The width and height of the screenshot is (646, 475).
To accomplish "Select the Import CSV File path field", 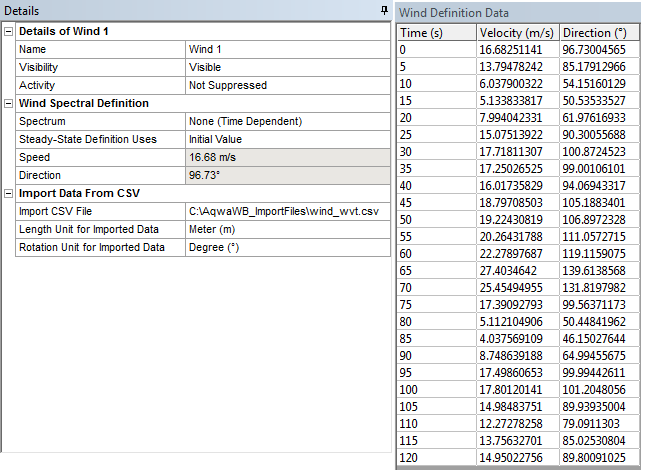I will point(286,211).
